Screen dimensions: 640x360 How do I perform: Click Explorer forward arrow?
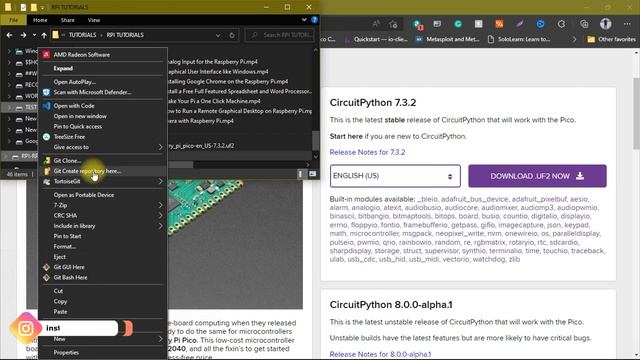(x=23, y=35)
